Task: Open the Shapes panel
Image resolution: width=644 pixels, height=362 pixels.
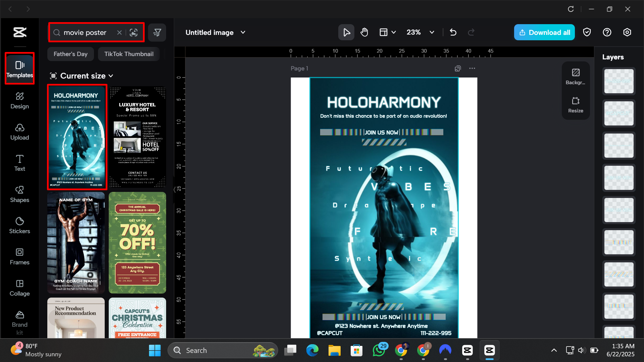Action: point(19,194)
